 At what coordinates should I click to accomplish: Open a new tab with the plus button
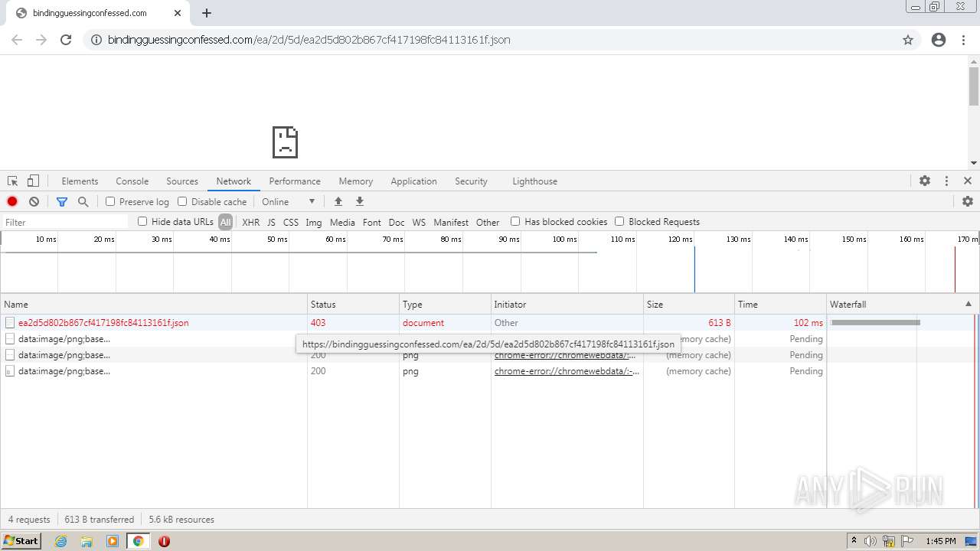(207, 13)
